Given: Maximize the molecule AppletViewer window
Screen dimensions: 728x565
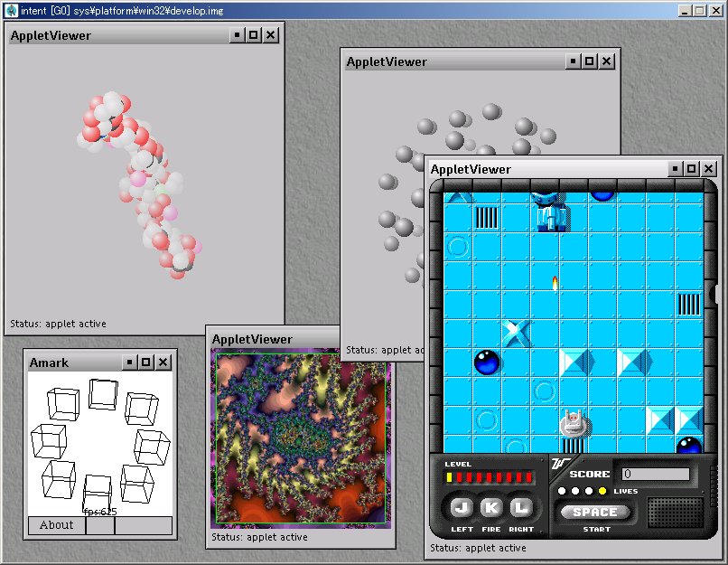Looking at the screenshot, I should point(254,35).
